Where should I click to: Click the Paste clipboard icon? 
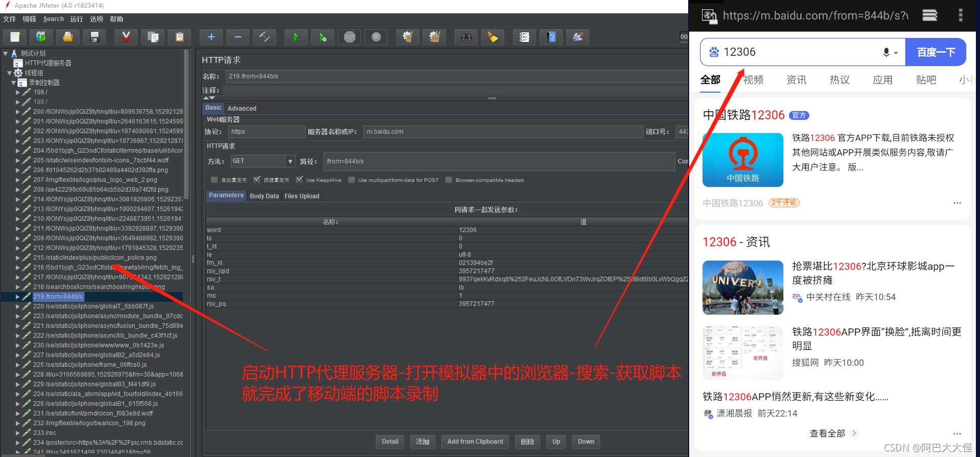point(179,37)
